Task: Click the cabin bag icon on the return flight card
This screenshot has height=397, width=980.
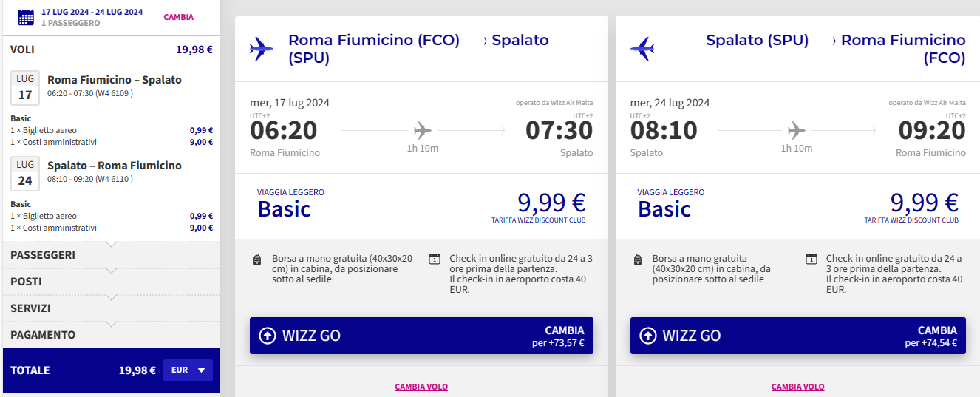Action: pyautogui.click(x=638, y=259)
